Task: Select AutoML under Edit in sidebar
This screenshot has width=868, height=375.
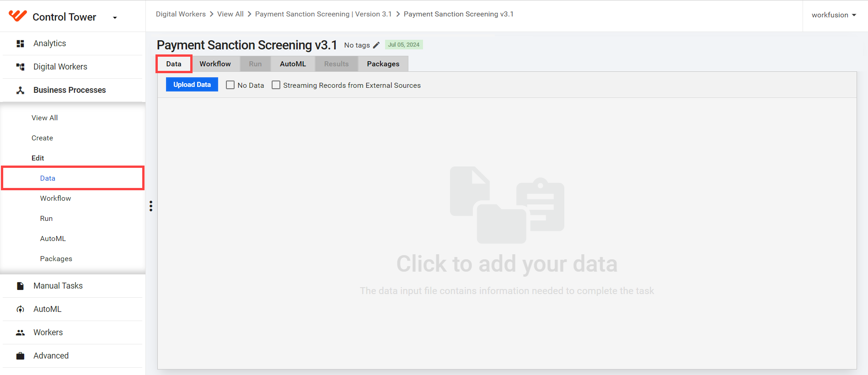Action: (x=53, y=239)
